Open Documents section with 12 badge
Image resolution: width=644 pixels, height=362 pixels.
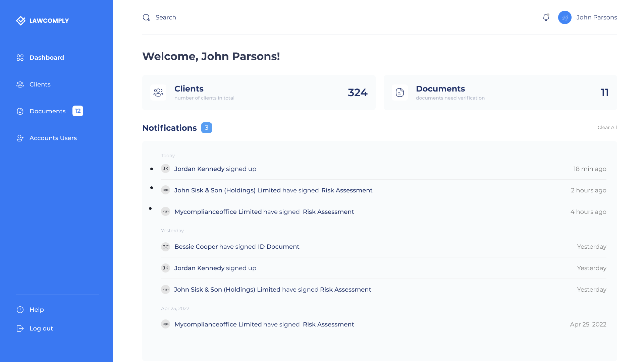click(x=48, y=111)
